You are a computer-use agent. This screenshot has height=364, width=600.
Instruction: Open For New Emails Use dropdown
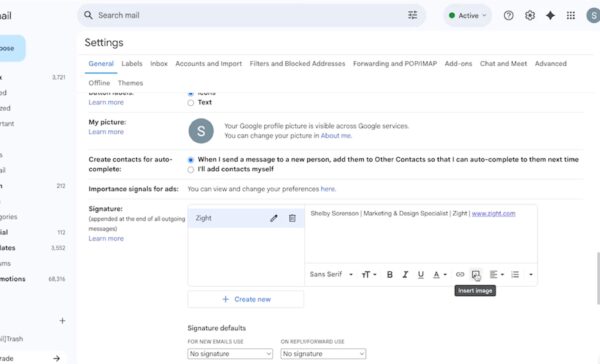(230, 354)
